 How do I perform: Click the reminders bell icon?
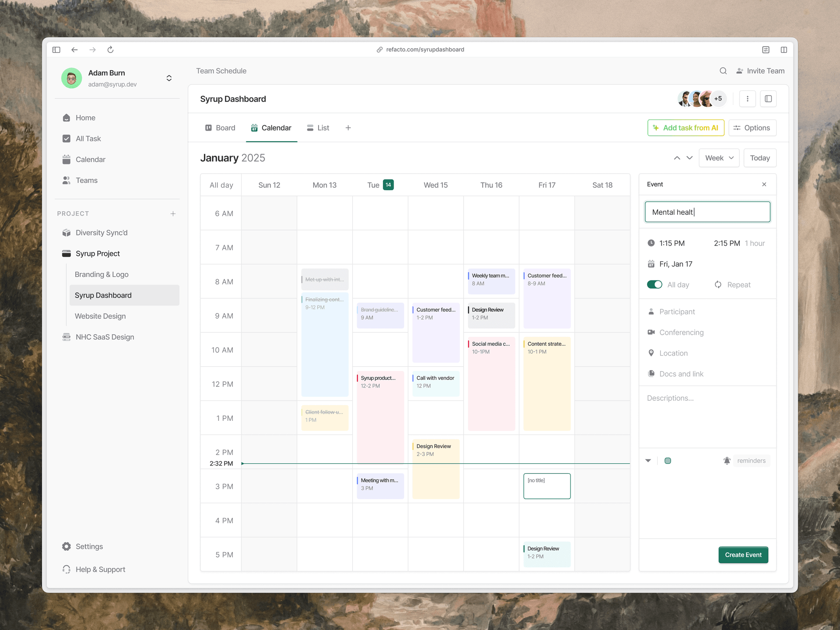tap(727, 461)
